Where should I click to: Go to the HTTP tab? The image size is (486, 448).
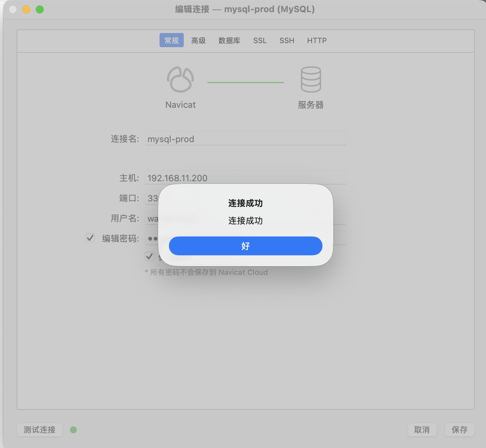317,40
